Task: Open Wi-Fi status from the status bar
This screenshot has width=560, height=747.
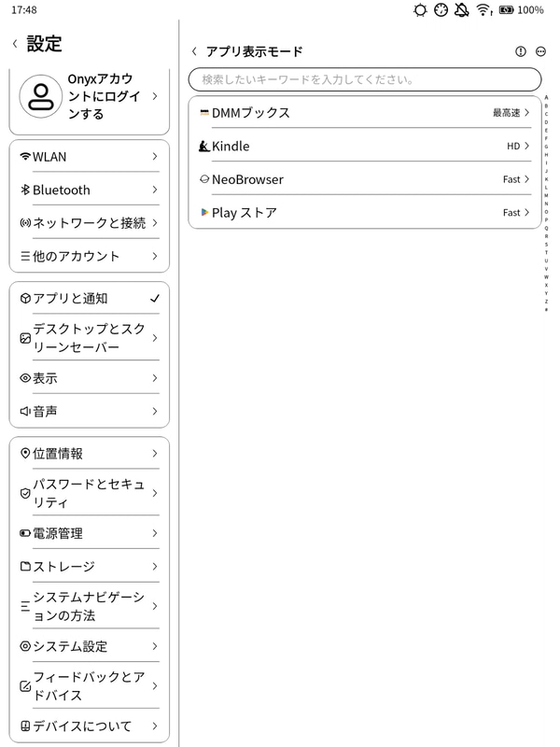Action: [x=482, y=11]
